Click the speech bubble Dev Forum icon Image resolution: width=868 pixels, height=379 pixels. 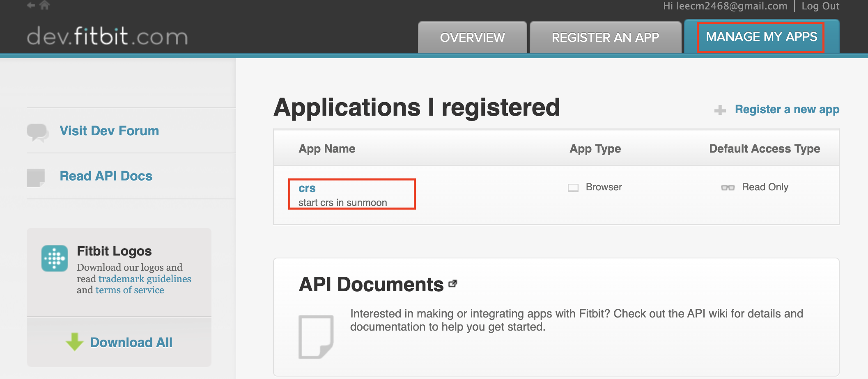coord(37,133)
